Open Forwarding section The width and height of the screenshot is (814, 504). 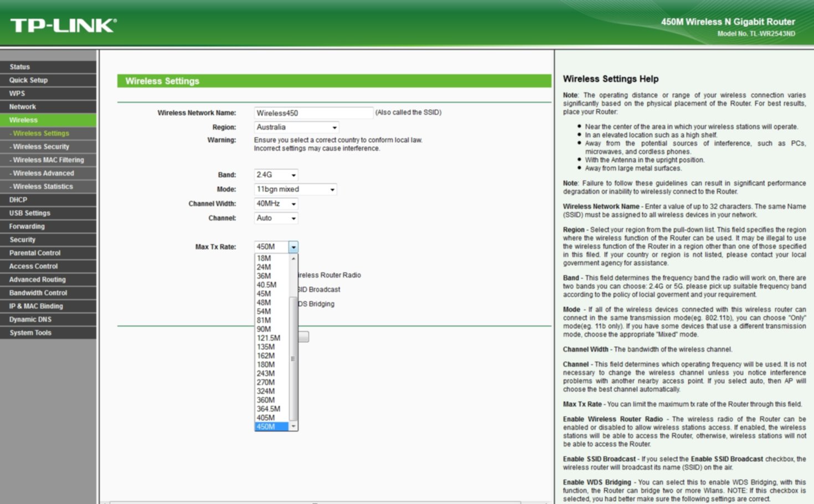(48, 227)
